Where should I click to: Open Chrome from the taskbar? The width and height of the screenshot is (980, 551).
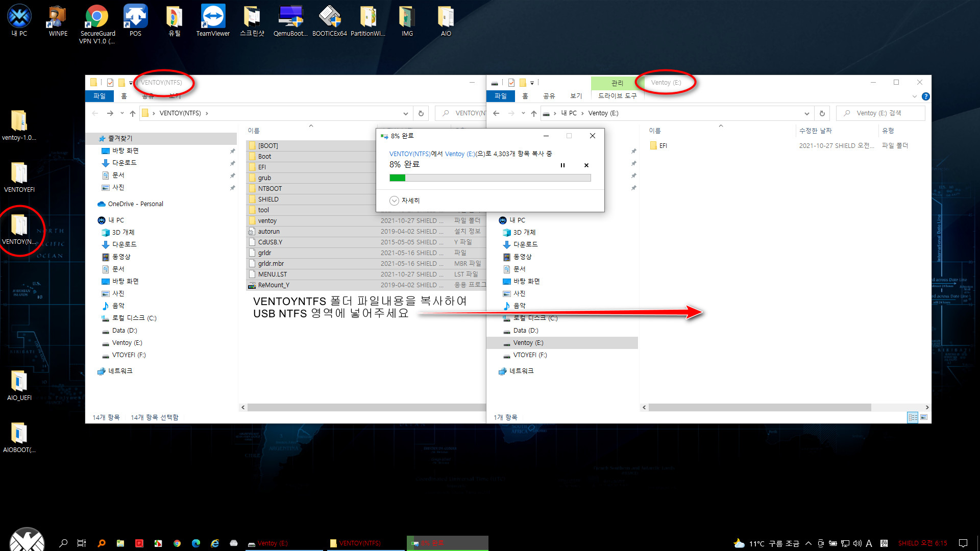point(177,543)
